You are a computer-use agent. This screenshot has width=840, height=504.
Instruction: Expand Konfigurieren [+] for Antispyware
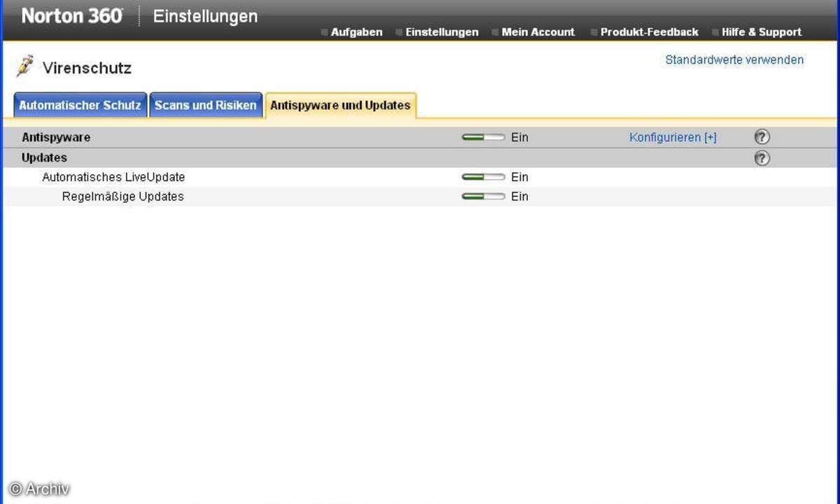[x=673, y=137]
